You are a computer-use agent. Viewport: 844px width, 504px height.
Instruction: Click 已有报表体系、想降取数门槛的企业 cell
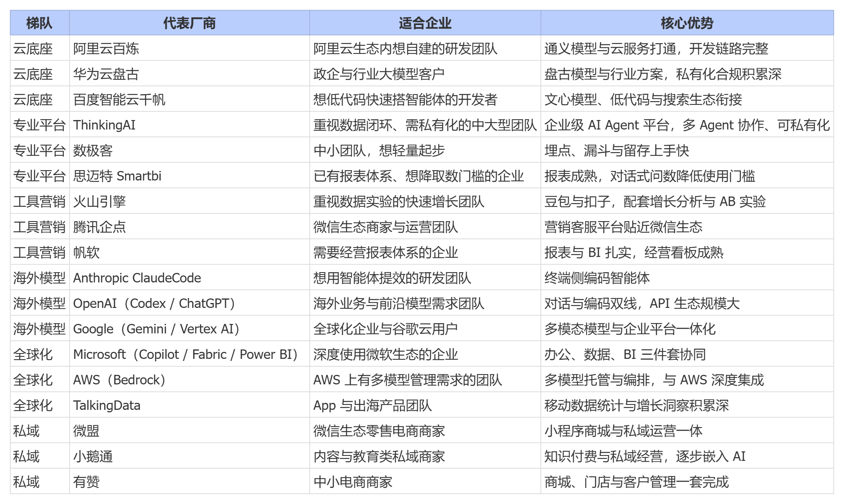425,176
